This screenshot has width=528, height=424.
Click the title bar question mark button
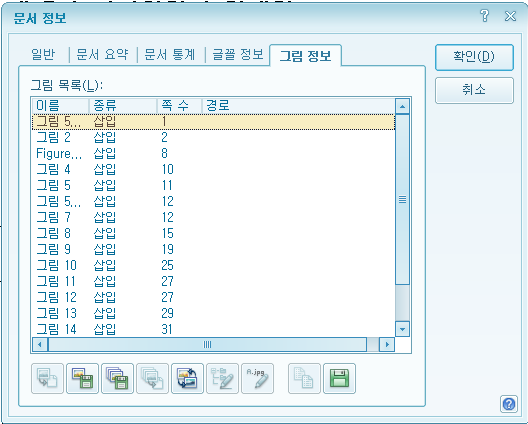click(485, 16)
